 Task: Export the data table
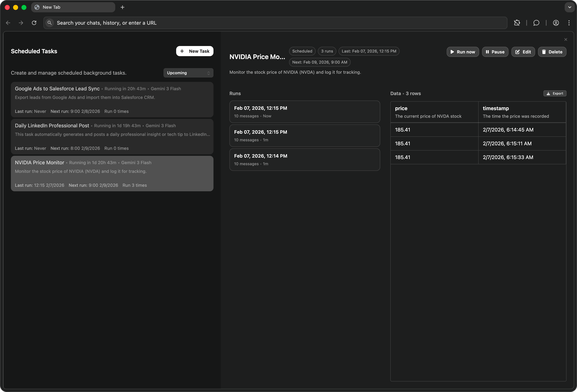(x=555, y=93)
